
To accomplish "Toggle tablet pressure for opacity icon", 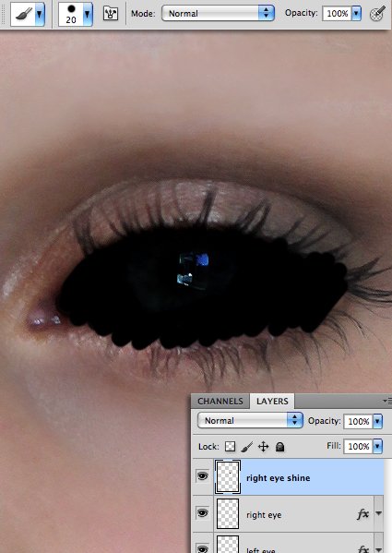I will tap(377, 14).
